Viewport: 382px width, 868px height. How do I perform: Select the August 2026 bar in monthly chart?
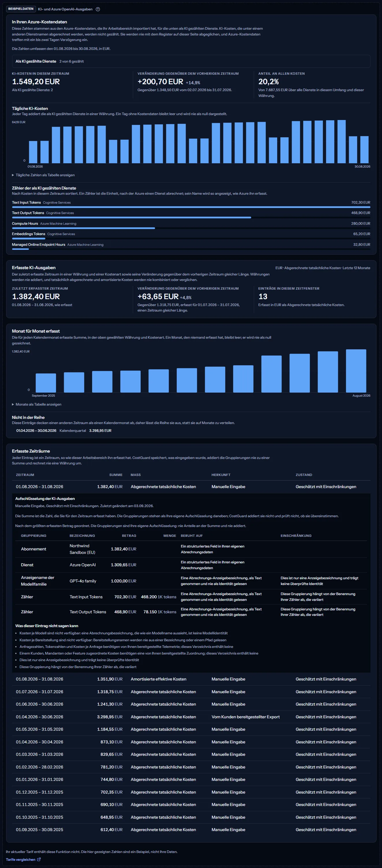coord(356,371)
